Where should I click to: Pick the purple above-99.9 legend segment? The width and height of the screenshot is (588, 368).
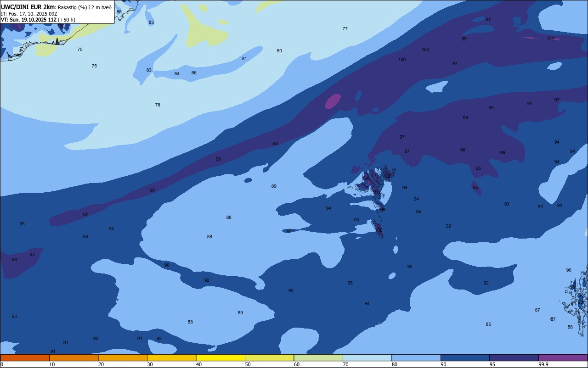563,357
